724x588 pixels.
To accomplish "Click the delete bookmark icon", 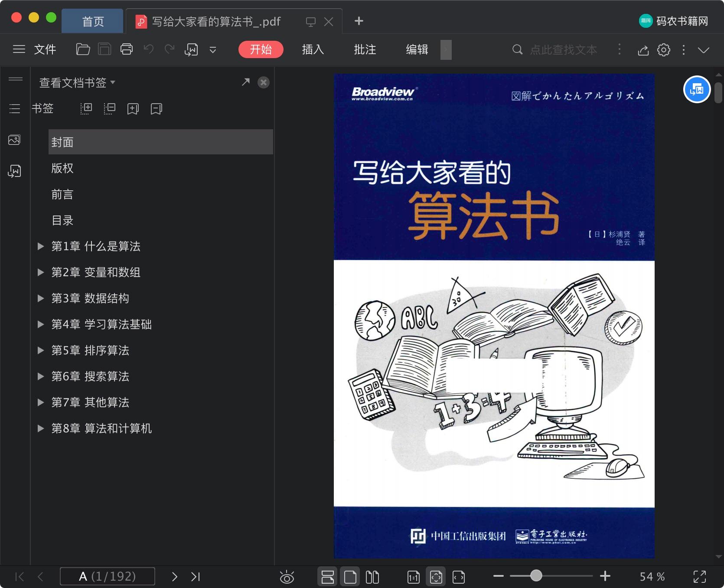I will pos(157,109).
